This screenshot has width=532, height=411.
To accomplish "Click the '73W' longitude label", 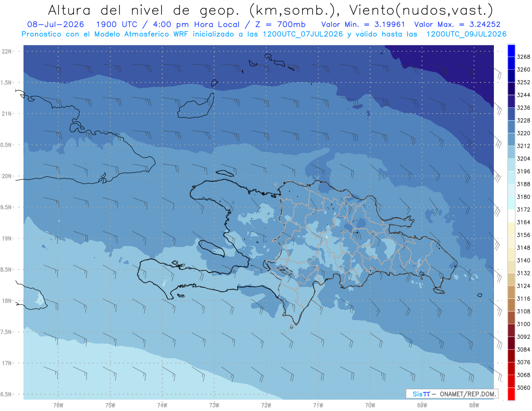I will click(214, 404).
